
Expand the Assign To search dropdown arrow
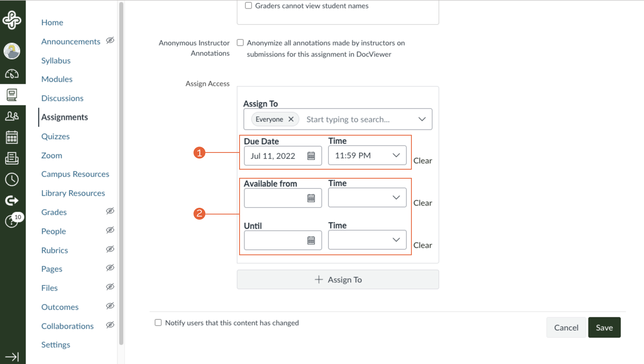422,119
